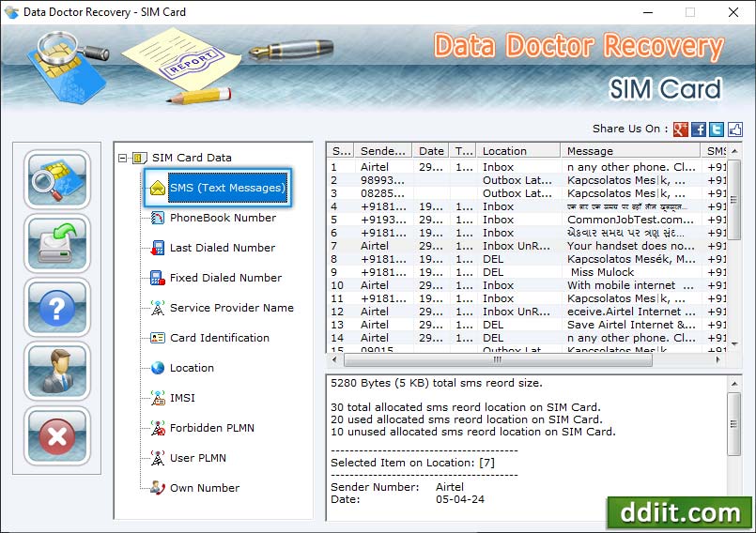Click the details pane vertical scrollbar thumb
The width and height of the screenshot is (756, 533).
733,424
